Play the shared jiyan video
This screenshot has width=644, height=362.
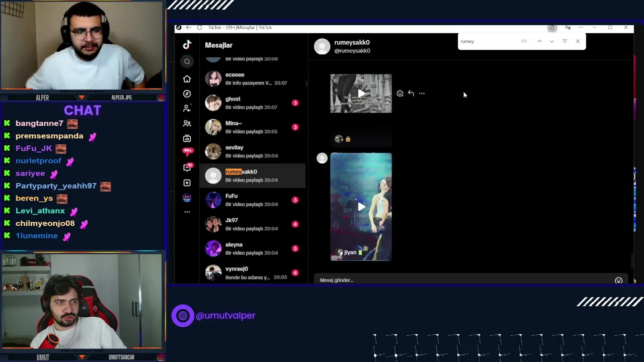point(361,207)
